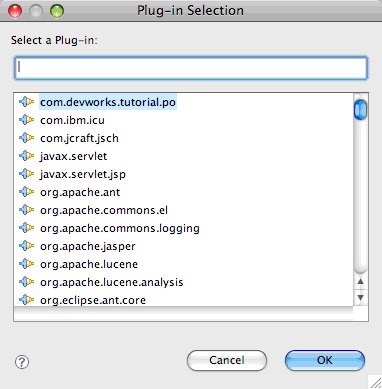Focus the Select a Plug-in filter field
The height and width of the screenshot is (389, 382).
(x=191, y=68)
